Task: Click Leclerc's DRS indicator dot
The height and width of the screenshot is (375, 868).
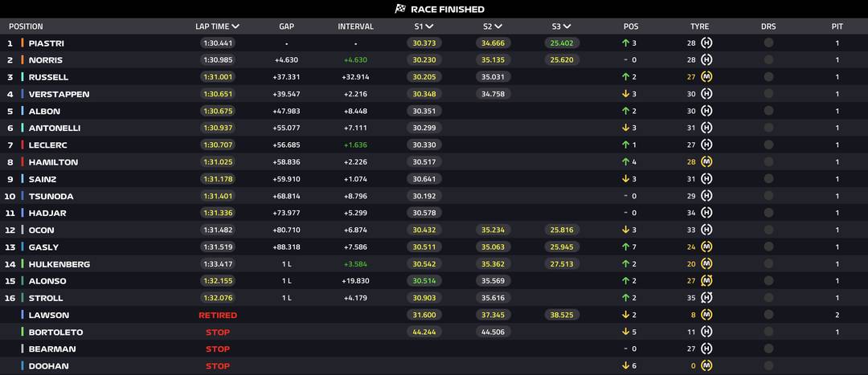Action: click(768, 145)
